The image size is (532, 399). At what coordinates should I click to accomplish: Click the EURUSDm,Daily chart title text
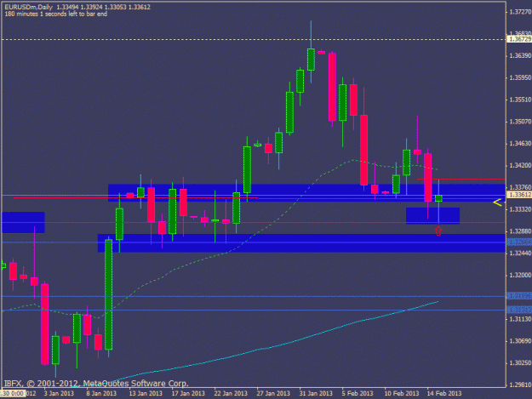coord(28,7)
